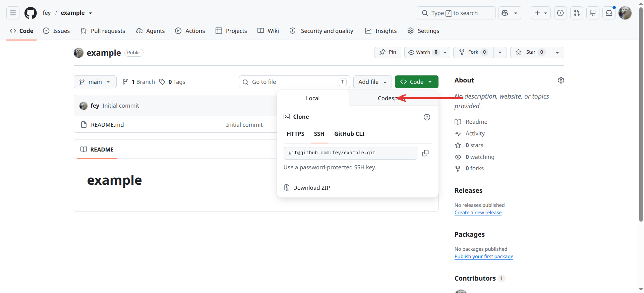Click the example repository avatar icon
Viewport: 644px width, 293px height.
pyautogui.click(x=78, y=53)
